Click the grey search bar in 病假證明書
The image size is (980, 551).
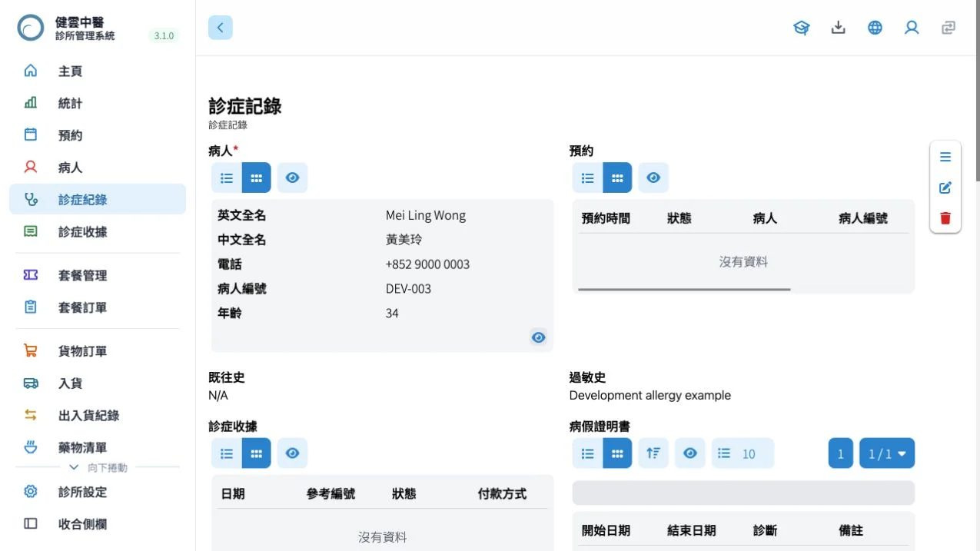click(743, 493)
